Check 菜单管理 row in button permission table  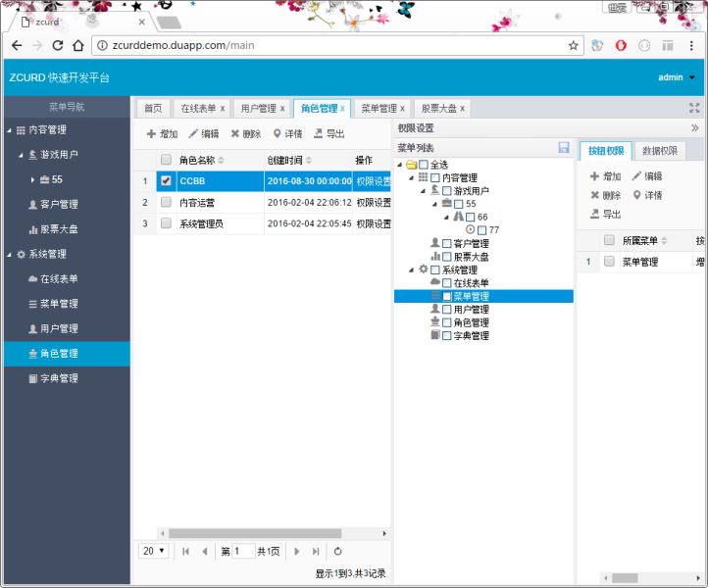pos(609,262)
